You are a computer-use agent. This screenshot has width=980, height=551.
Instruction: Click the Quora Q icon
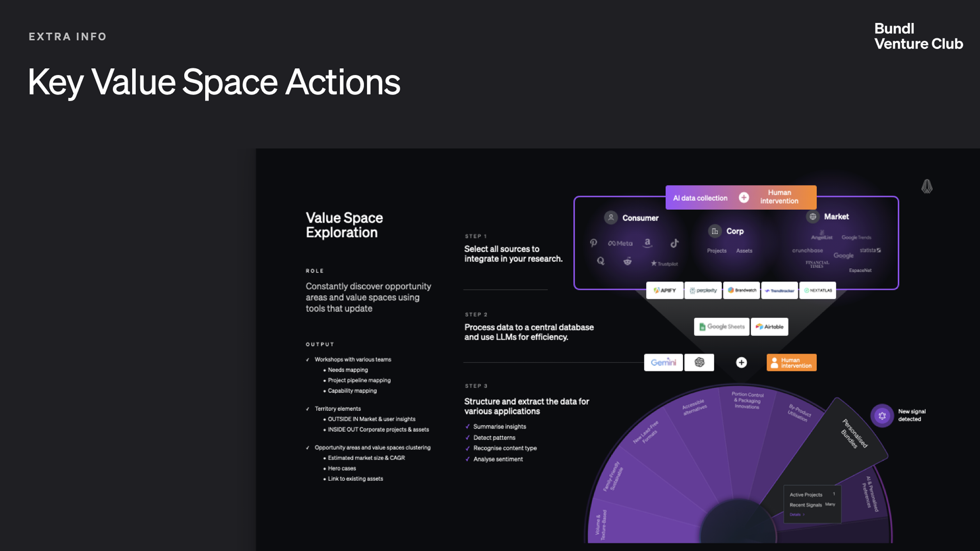tap(600, 261)
